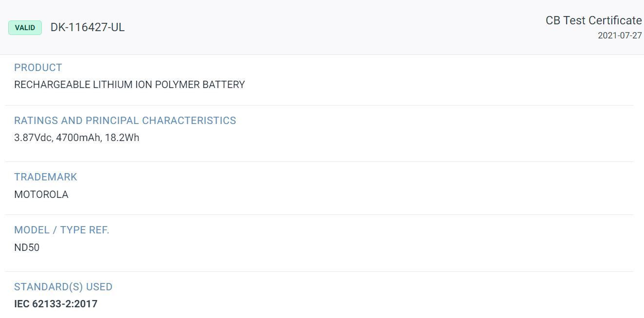Select certificate number DK-116427-UL
The image size is (644, 318).
87,27
